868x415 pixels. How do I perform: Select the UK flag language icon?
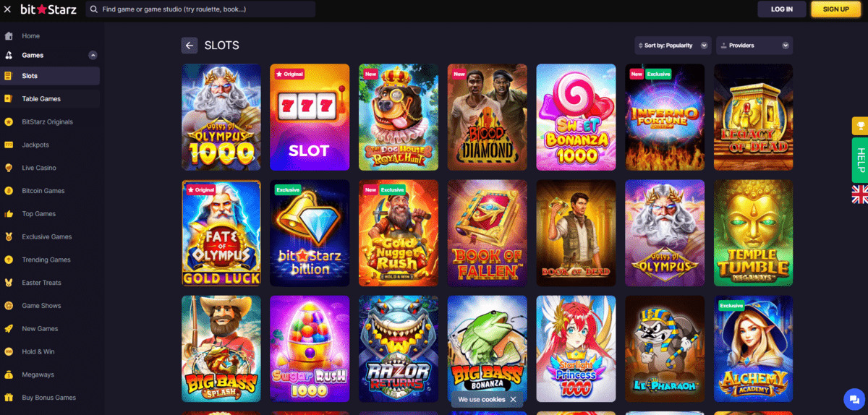pos(859,193)
